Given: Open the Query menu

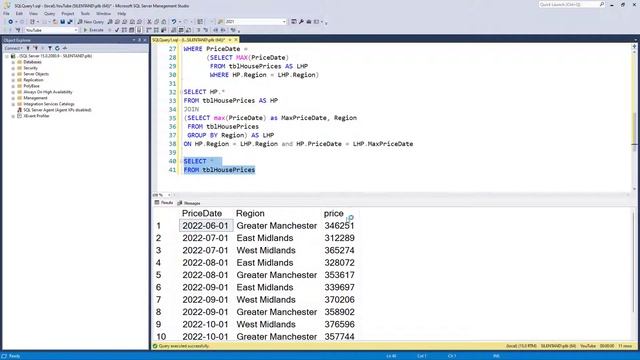Looking at the screenshot, I should 49,13.
